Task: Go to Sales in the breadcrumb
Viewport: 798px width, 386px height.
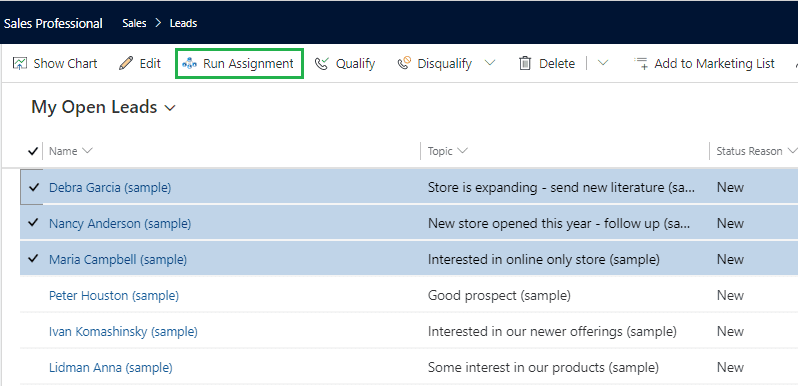Action: pyautogui.click(x=134, y=23)
